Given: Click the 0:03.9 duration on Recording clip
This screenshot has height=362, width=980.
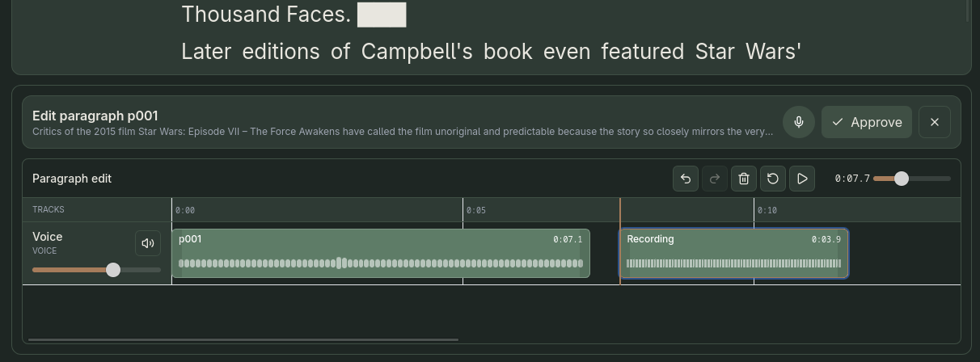Looking at the screenshot, I should coord(826,239).
